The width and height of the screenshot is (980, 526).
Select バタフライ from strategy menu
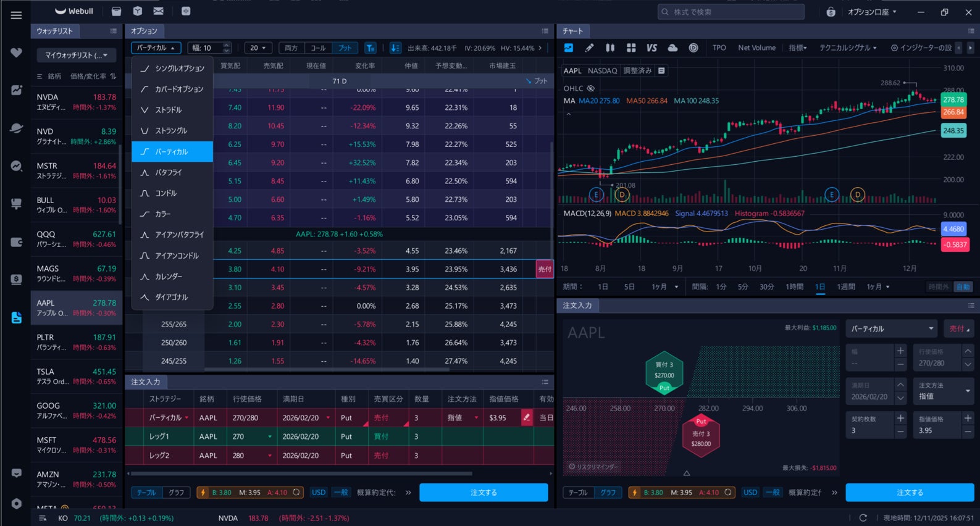click(169, 172)
